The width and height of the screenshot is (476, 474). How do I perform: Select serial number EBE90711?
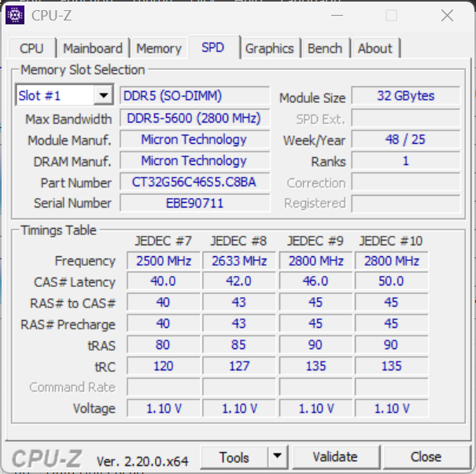(x=194, y=203)
